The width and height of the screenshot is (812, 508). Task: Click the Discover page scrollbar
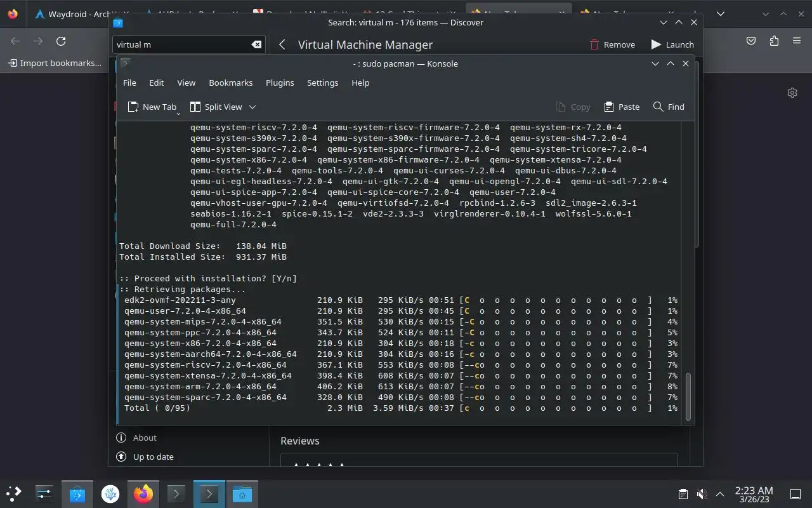click(x=698, y=156)
